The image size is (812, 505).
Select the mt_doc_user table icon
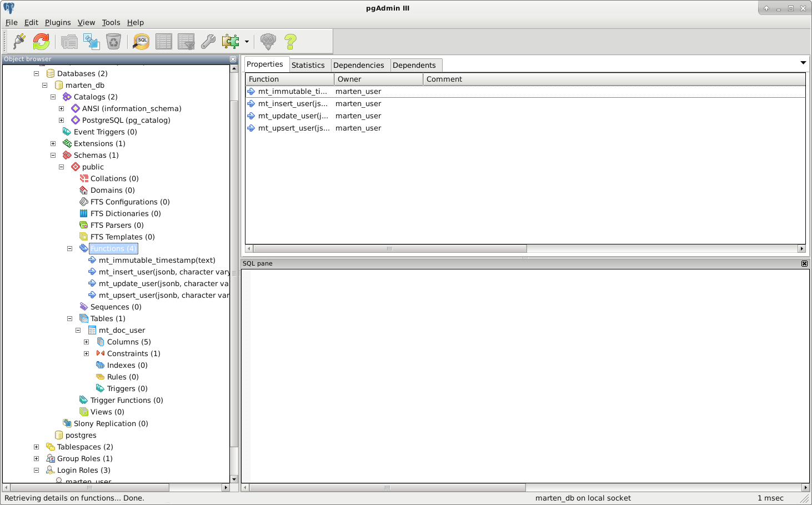point(92,330)
